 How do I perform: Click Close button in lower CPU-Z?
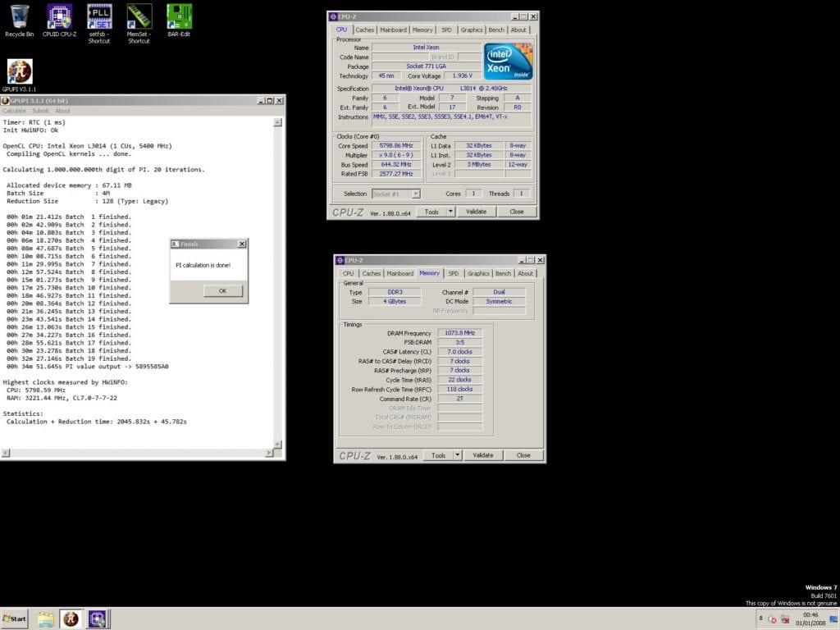(x=523, y=455)
